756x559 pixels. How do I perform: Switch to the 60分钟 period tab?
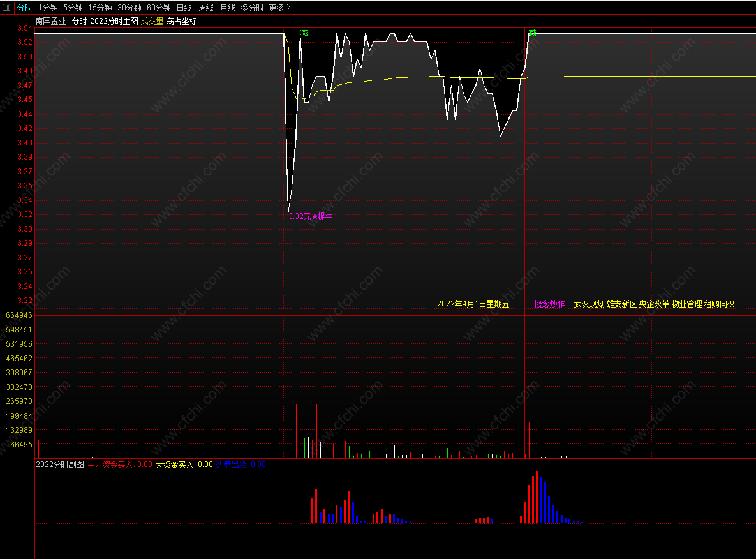(x=159, y=8)
